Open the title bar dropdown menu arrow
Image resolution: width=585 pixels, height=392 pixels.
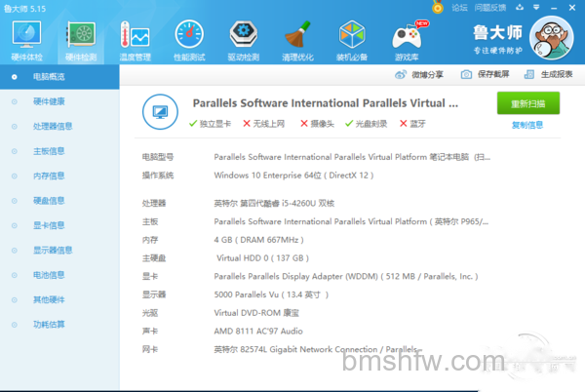pyautogui.click(x=536, y=8)
